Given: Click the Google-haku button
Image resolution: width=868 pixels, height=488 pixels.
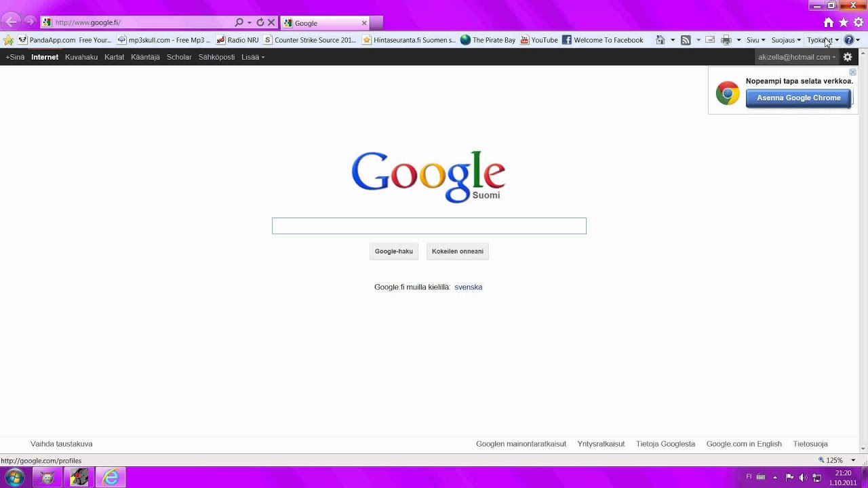Looking at the screenshot, I should point(394,251).
